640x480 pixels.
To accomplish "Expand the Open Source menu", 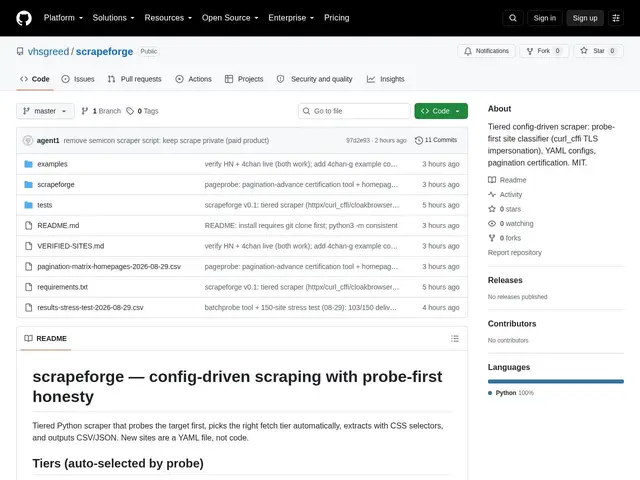I will 230,18.
